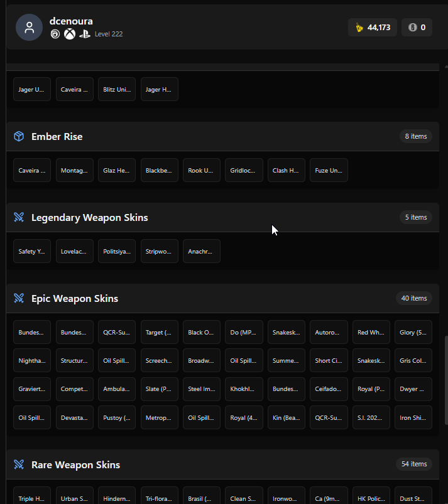Select the "Rook U..." item chip
The height and width of the screenshot is (504, 448).
[202, 170]
